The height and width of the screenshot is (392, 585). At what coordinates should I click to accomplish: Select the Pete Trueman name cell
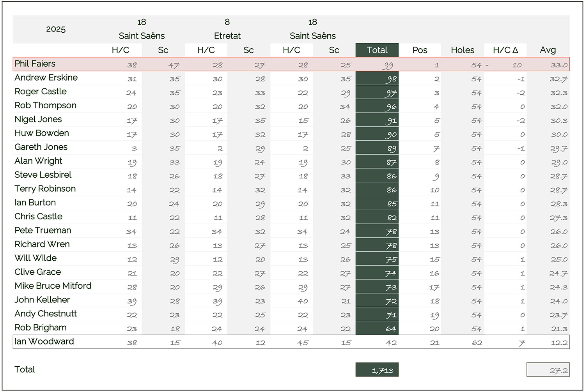point(43,230)
